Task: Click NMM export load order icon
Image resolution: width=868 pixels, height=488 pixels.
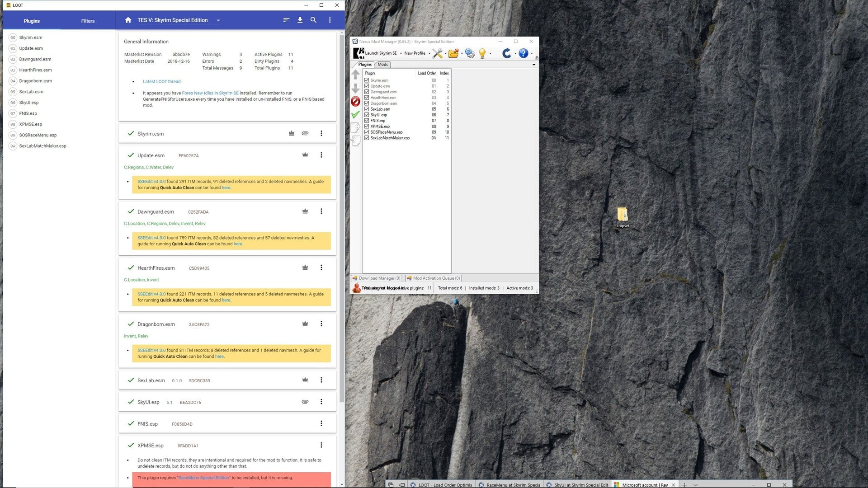Action: tap(356, 127)
